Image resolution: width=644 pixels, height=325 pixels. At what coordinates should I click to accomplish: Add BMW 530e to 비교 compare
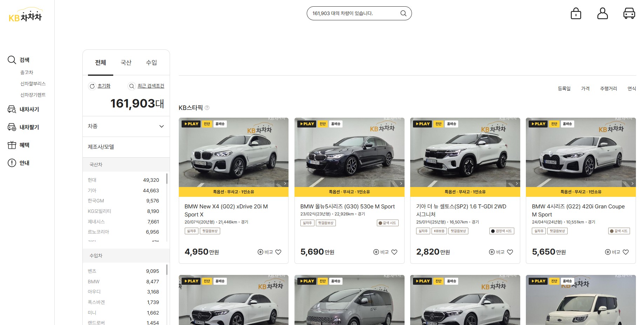(381, 252)
